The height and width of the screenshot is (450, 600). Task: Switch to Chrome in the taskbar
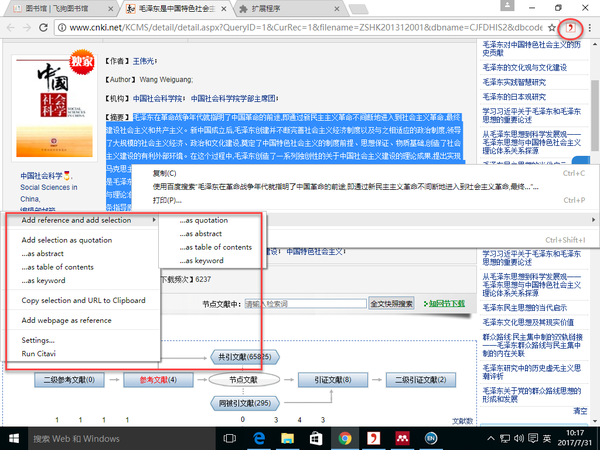click(345, 439)
